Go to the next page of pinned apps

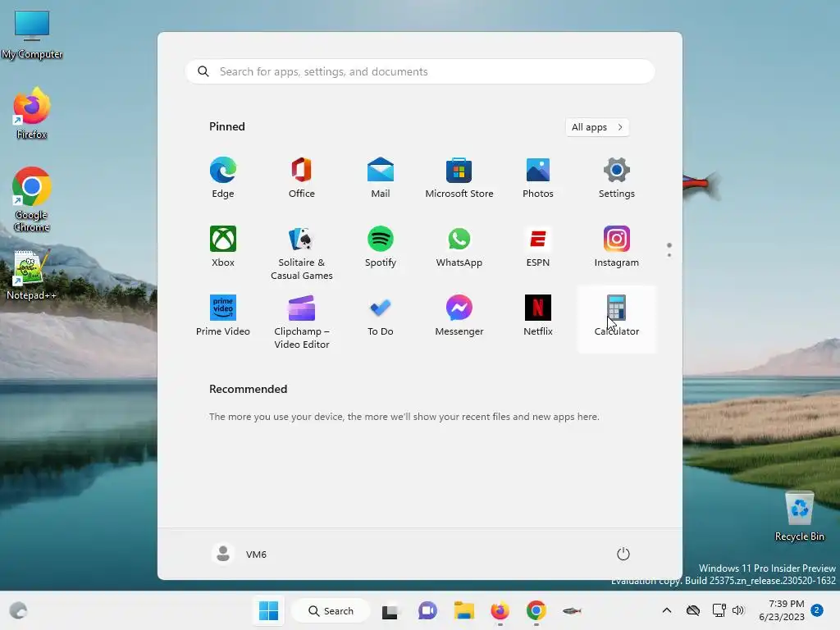[669, 255]
